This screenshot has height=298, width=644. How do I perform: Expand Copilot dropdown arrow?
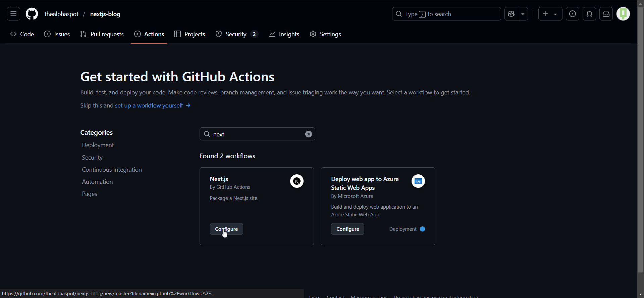click(523, 14)
